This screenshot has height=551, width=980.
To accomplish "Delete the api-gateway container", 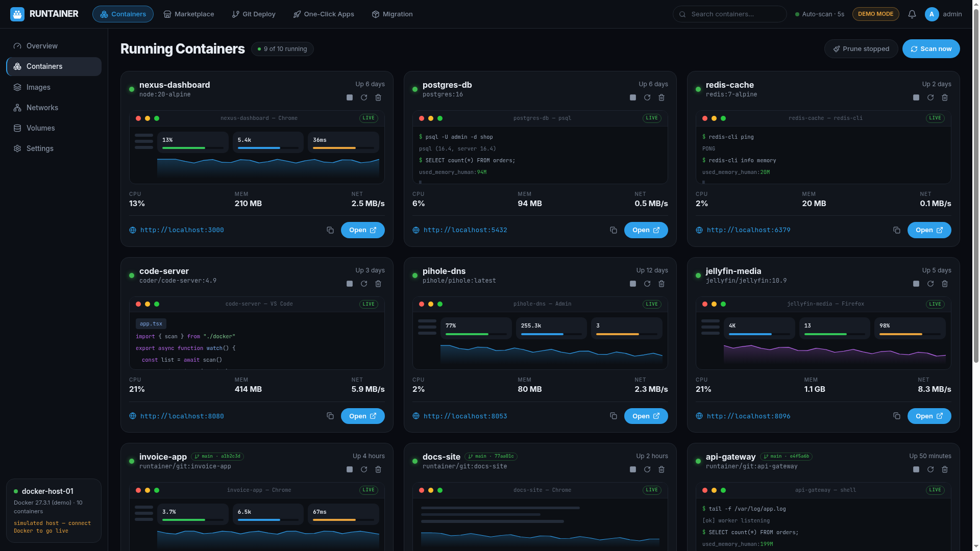I will pyautogui.click(x=945, y=469).
